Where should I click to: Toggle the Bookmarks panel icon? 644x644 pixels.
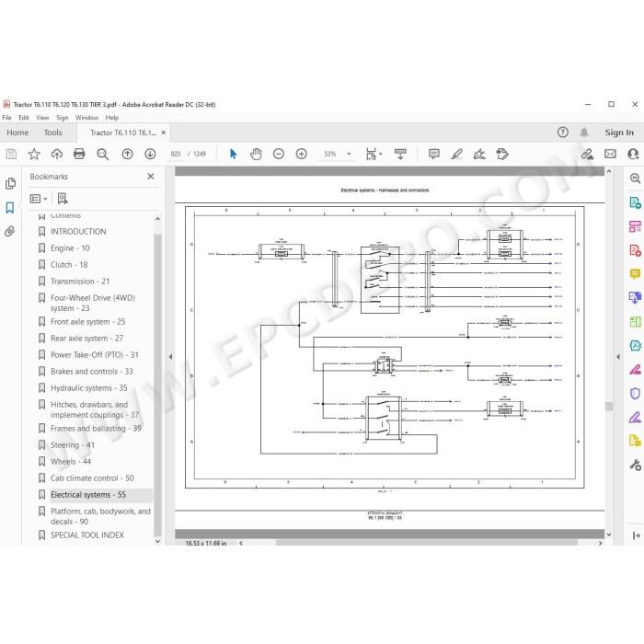[10, 207]
